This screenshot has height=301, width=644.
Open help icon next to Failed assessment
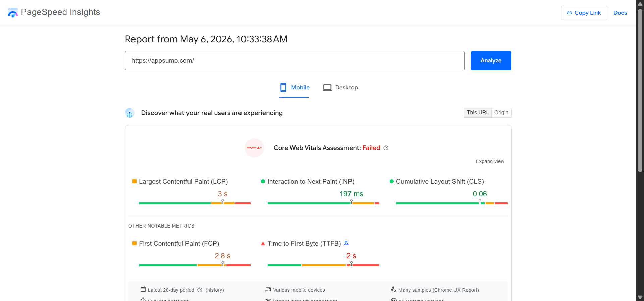click(x=386, y=148)
